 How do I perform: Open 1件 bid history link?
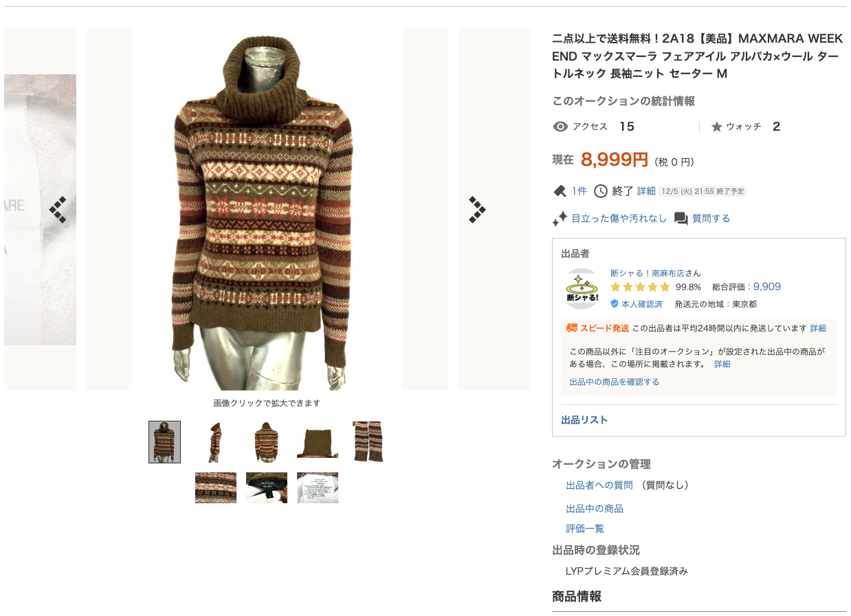579,191
